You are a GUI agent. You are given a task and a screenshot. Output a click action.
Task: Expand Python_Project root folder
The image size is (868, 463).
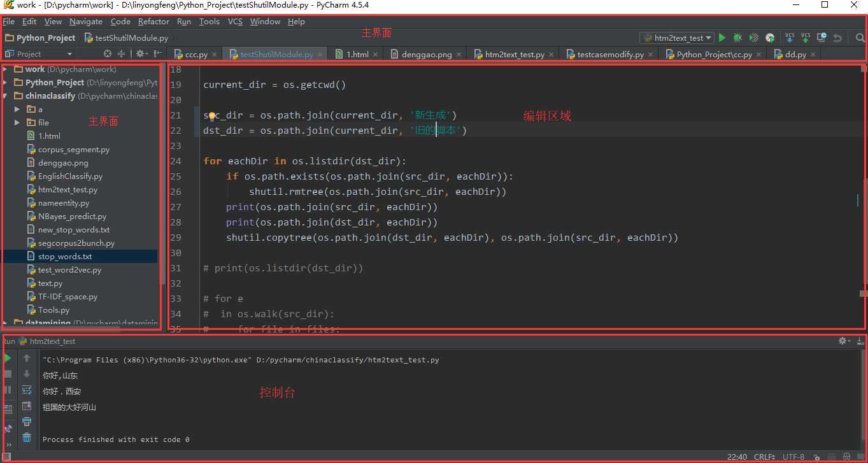tap(6, 82)
